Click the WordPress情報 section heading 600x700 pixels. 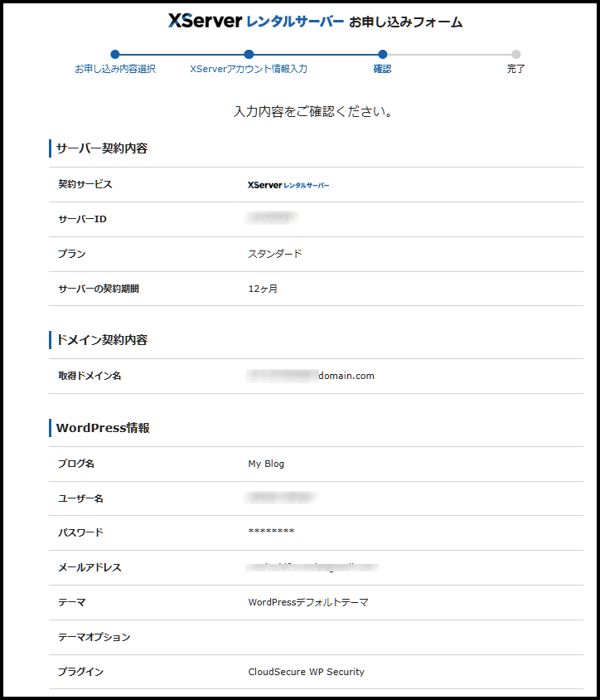[x=103, y=428]
